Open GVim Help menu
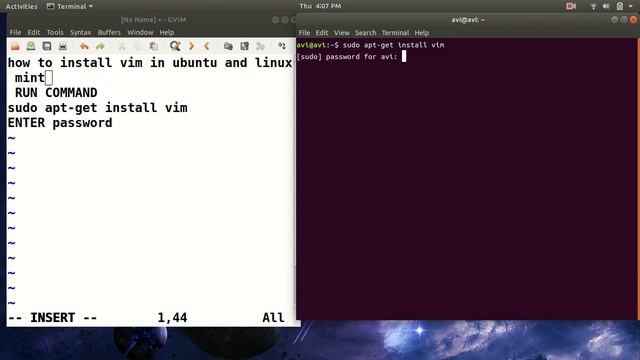This screenshot has width=640, height=360. (x=167, y=32)
